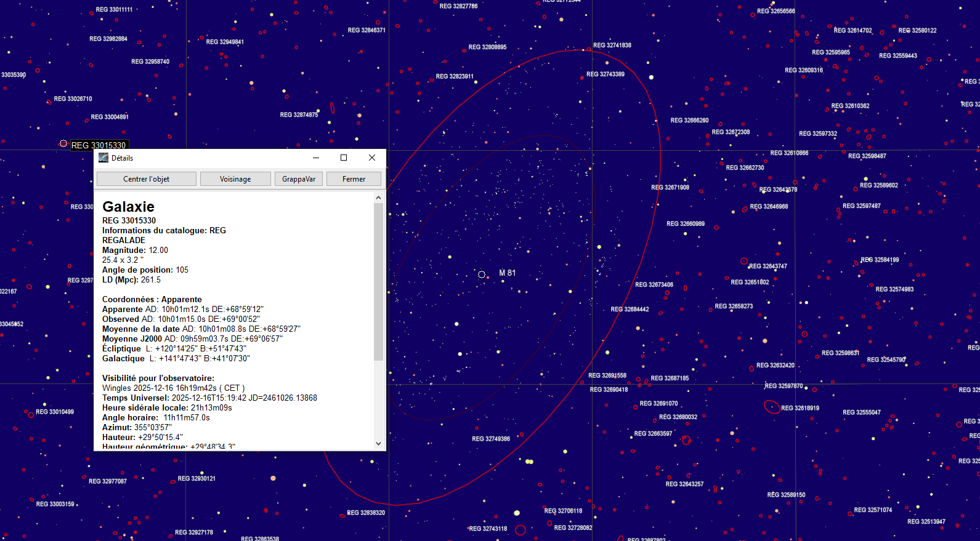Click the REG 32874875 label
The width and height of the screenshot is (980, 541).
pos(299,114)
